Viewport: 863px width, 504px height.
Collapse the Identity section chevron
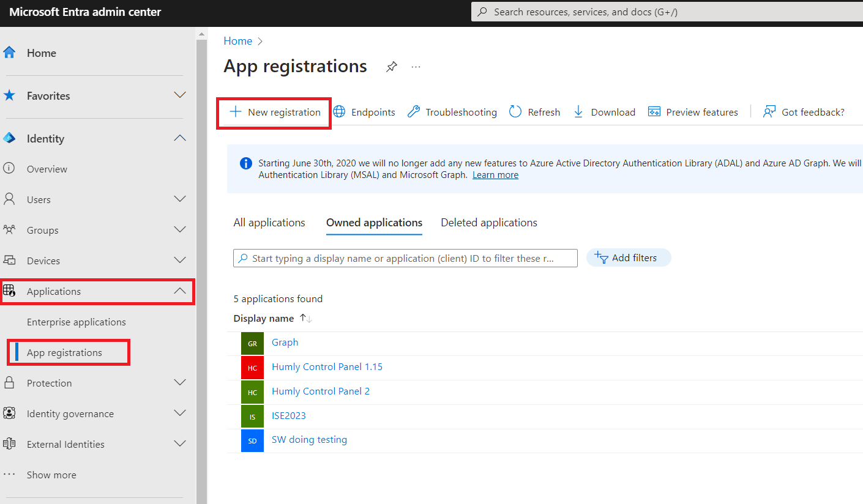(180, 138)
